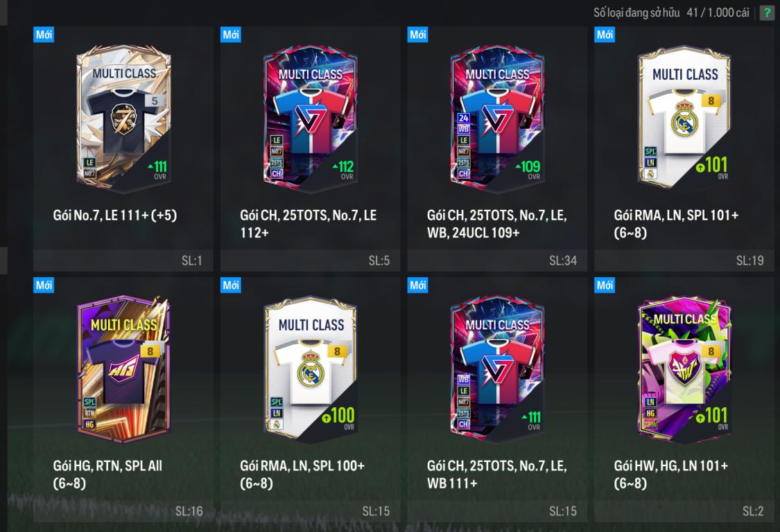Open the Gói No.7, LE 111+ (+5) pack card
780x532 pixels.
(x=123, y=148)
